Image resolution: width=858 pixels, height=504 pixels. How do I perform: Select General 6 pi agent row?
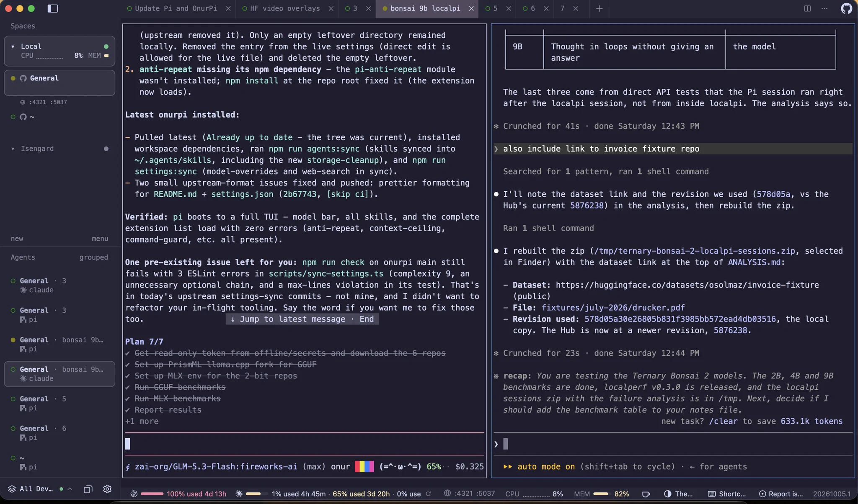coord(59,433)
